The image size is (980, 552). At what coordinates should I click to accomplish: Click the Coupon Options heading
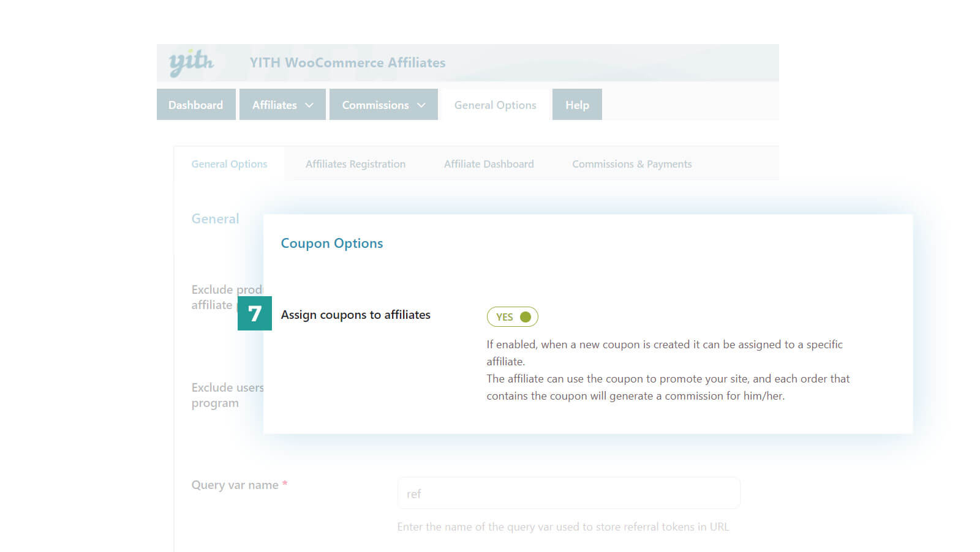[x=332, y=244]
